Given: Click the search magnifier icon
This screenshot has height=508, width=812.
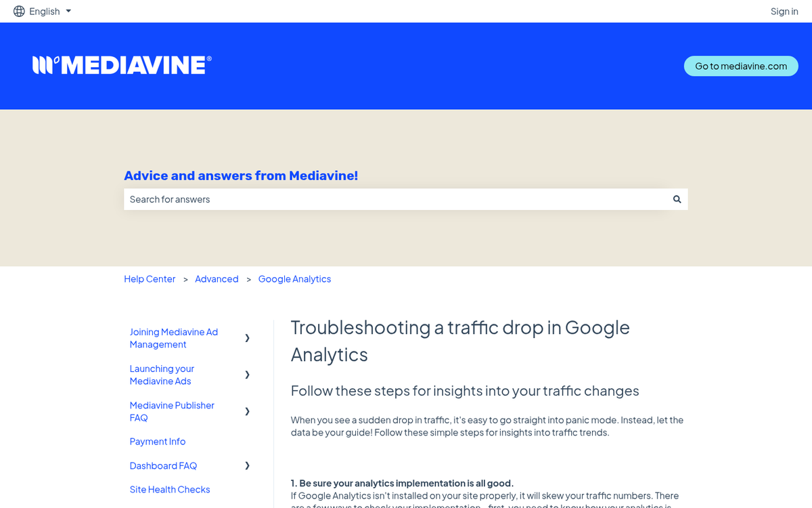Looking at the screenshot, I should click(677, 199).
